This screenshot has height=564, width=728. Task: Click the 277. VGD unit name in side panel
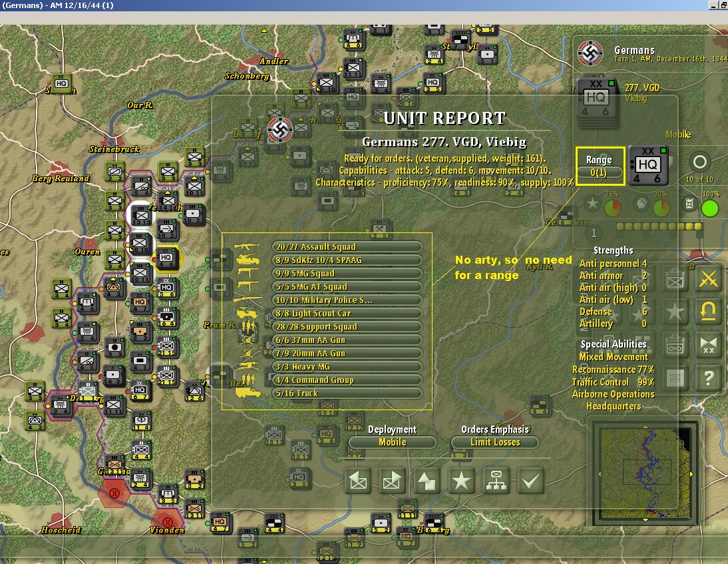coord(642,88)
